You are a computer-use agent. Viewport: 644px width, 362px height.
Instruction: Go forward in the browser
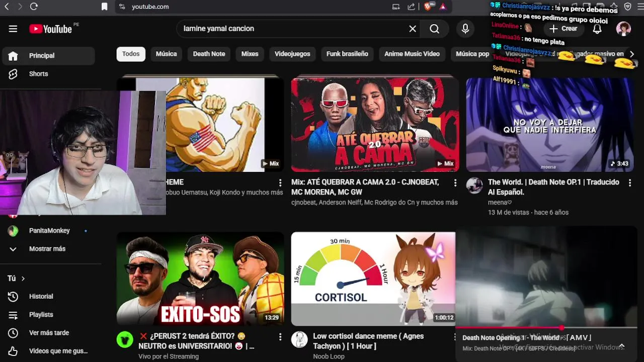tap(20, 7)
